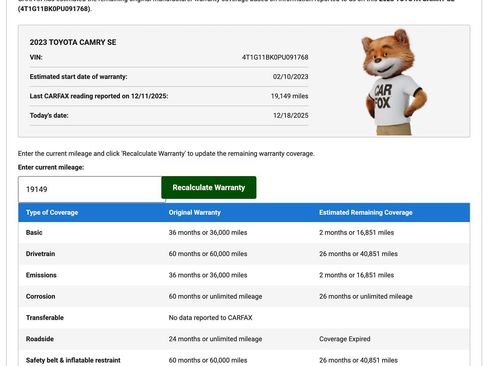This screenshot has width=488, height=366.
Task: Click the 'Type of Coverage' column header
Action: [52, 212]
